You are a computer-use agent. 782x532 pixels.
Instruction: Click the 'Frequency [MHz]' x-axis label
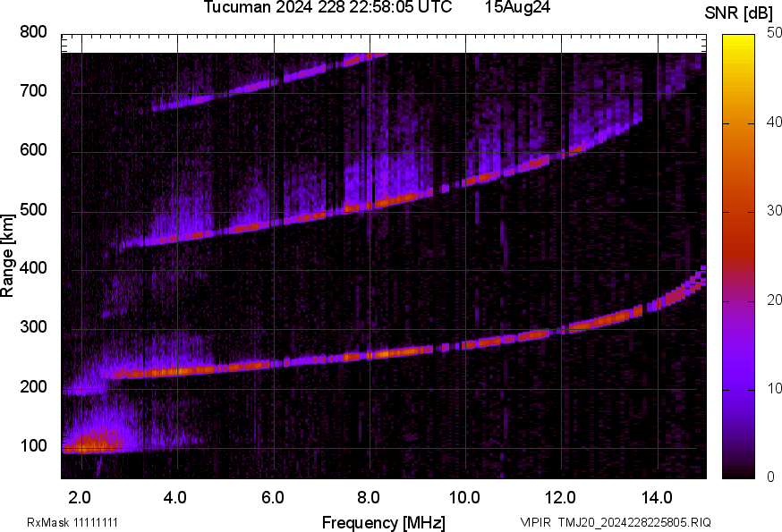(x=384, y=522)
